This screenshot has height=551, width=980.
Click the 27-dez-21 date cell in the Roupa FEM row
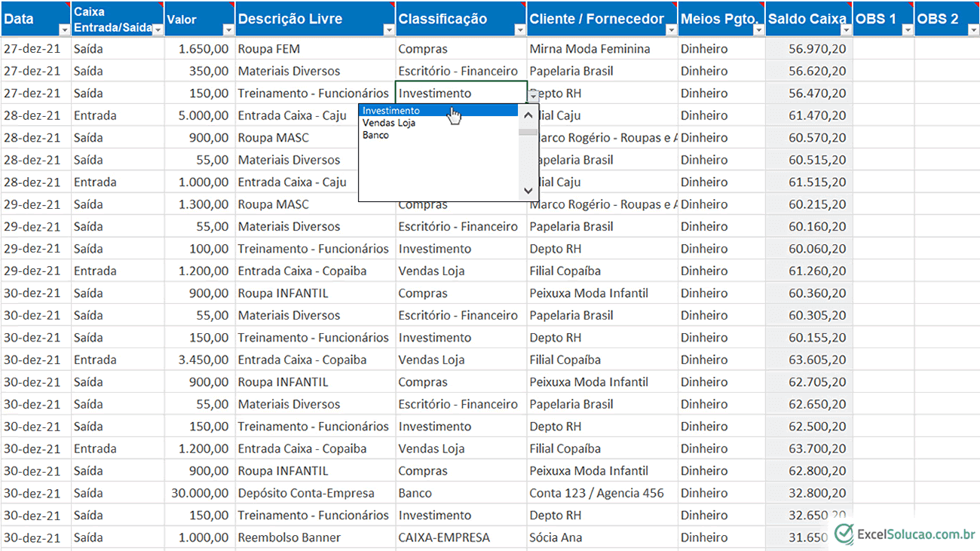click(35, 49)
